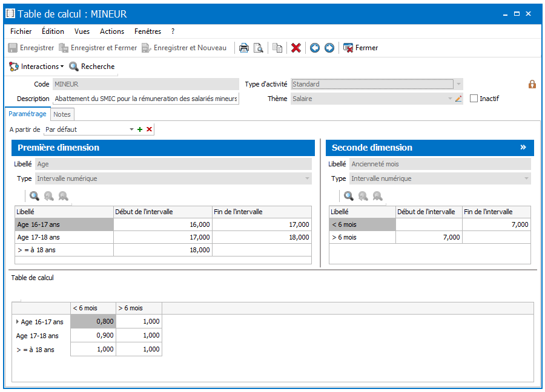The image size is (545, 392).
Task: Open the Fenêtres menu
Action: [148, 31]
